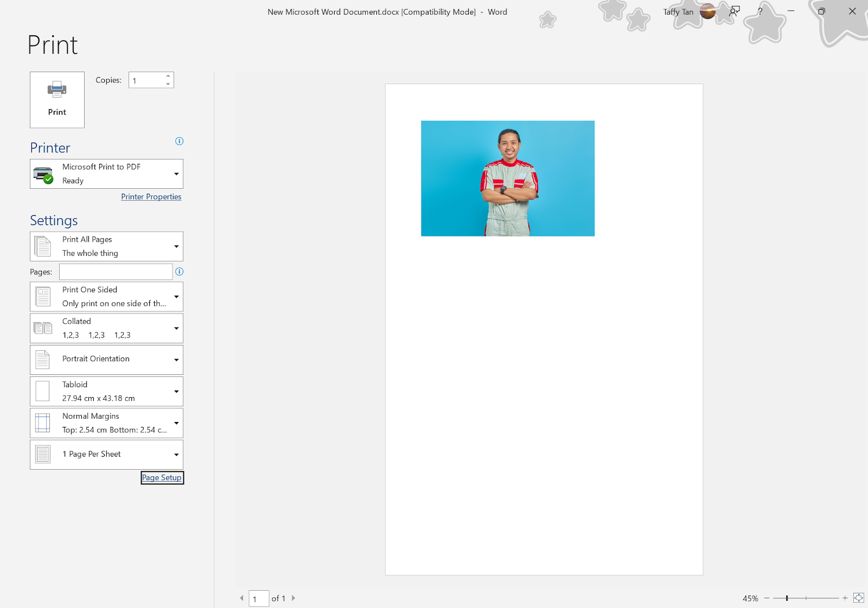Zoom out with the minus button
868x608 pixels.
[767, 598]
